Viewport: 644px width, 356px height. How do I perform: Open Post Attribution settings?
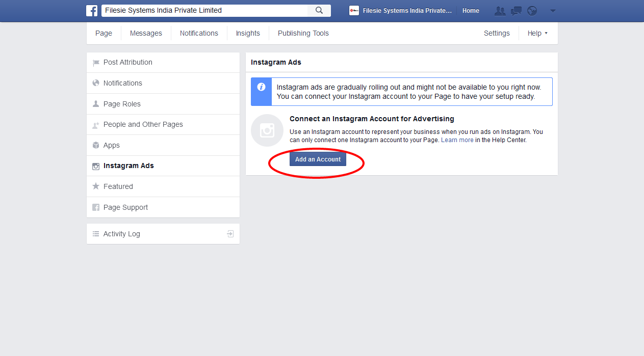coord(127,62)
